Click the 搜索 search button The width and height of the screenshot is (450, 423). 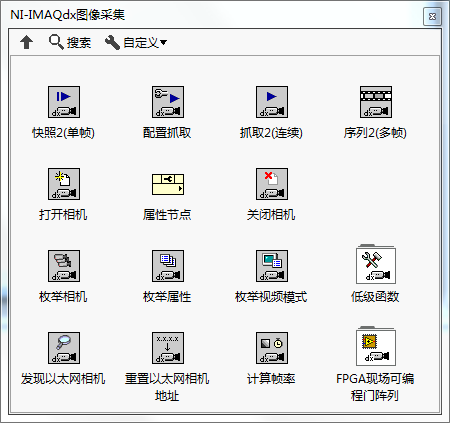[70, 42]
